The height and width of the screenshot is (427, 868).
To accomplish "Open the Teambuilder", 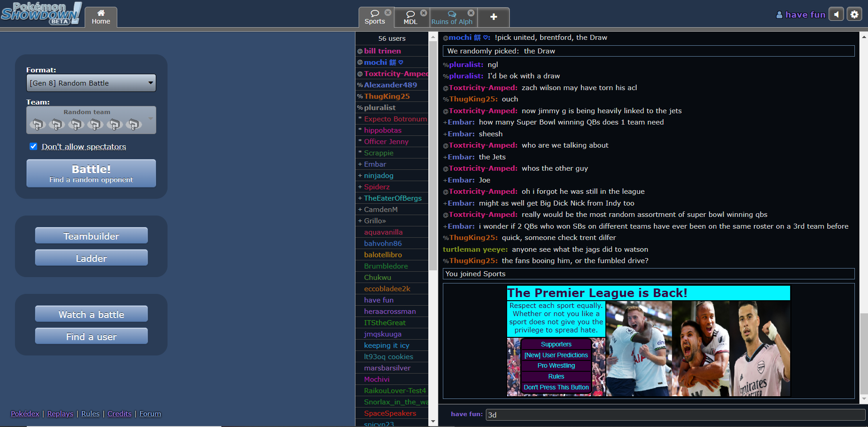I will point(91,235).
